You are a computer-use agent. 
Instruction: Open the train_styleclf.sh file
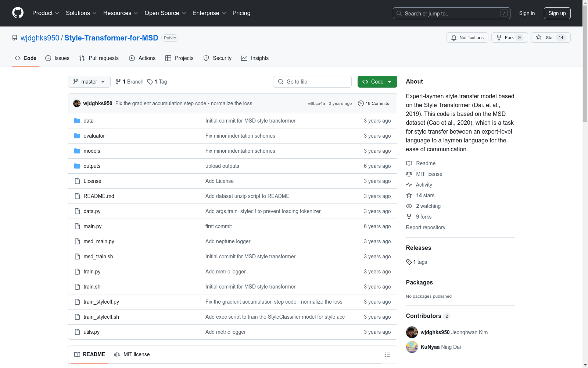[x=101, y=317]
